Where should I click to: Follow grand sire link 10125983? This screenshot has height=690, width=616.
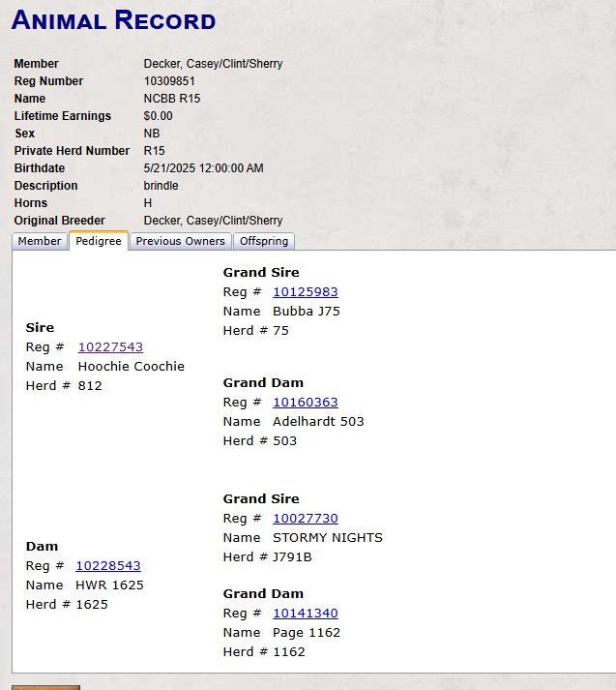306,291
